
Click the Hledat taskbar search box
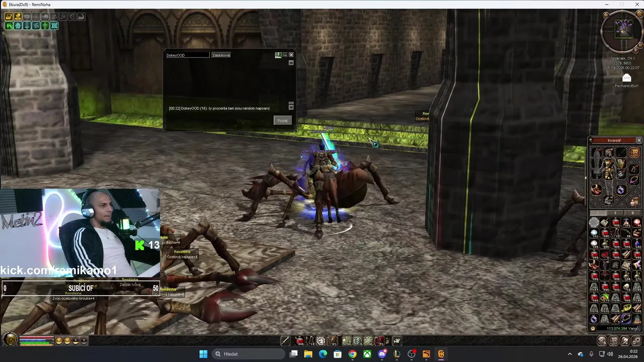[x=248, y=354]
